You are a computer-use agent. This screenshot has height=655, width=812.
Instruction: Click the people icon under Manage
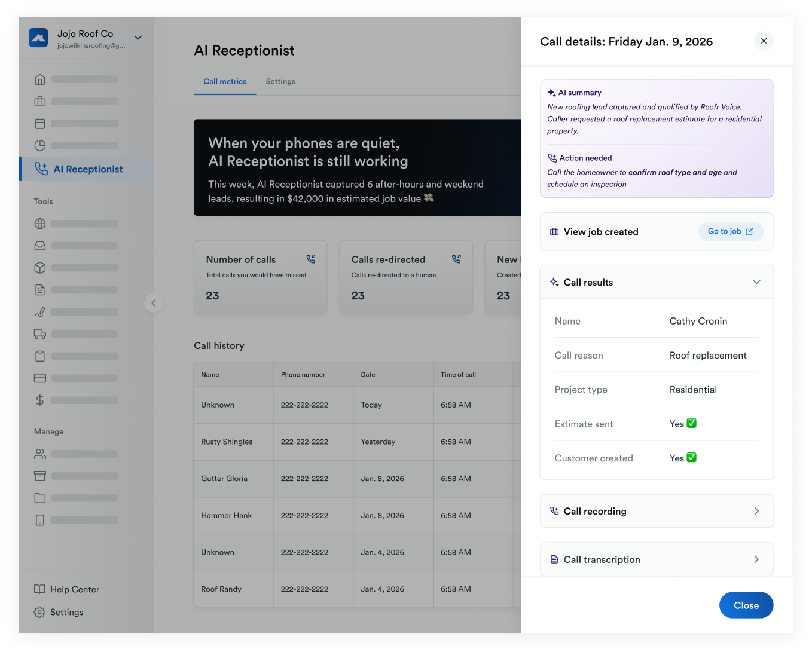(40, 454)
